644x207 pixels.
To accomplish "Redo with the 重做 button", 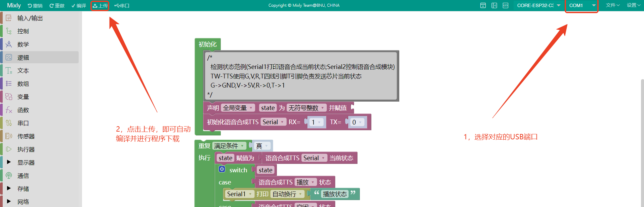I will [x=57, y=6].
